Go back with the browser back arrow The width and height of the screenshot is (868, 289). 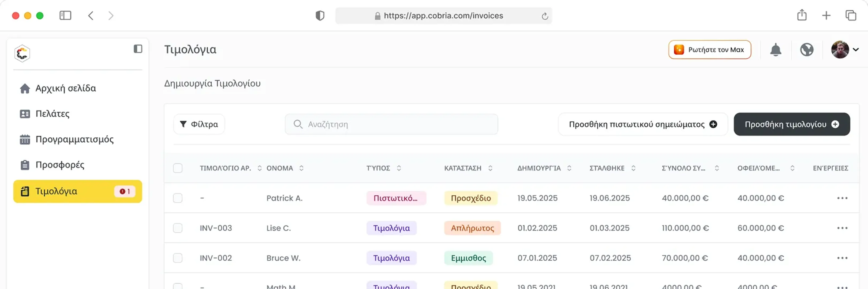(91, 16)
